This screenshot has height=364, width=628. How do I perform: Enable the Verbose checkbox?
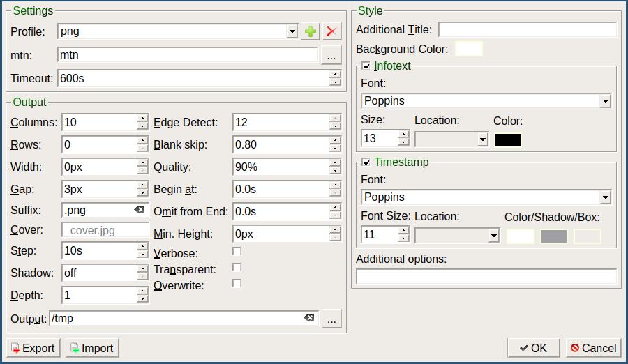tap(237, 251)
